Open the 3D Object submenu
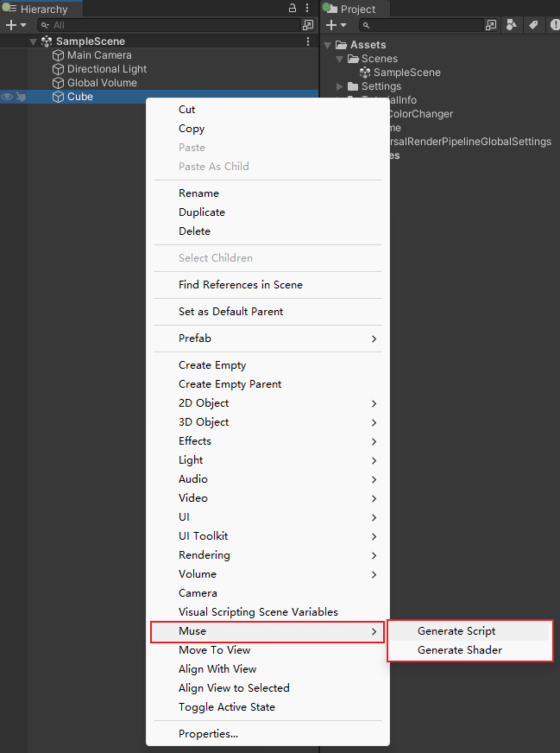The height and width of the screenshot is (753, 560). (x=204, y=422)
